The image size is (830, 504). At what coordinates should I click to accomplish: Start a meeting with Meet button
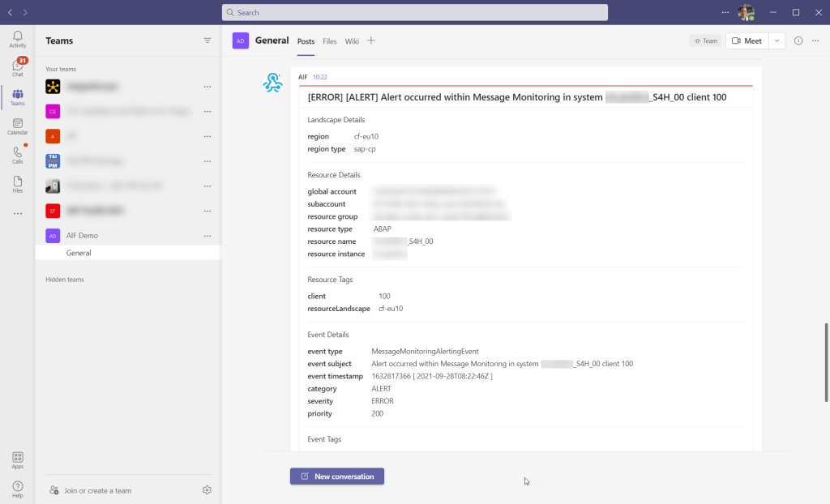click(x=747, y=41)
